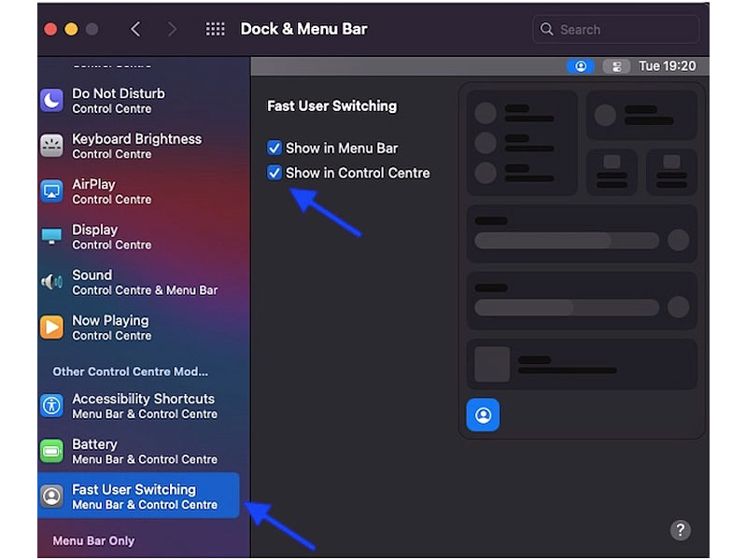The width and height of the screenshot is (746, 560).
Task: Show all preferences grid button
Action: click(x=215, y=29)
